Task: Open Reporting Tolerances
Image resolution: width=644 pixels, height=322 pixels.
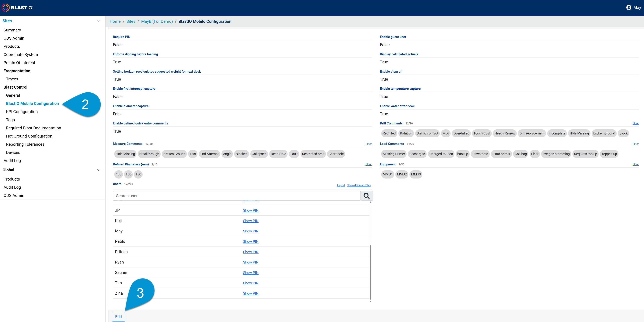Action: [25, 144]
